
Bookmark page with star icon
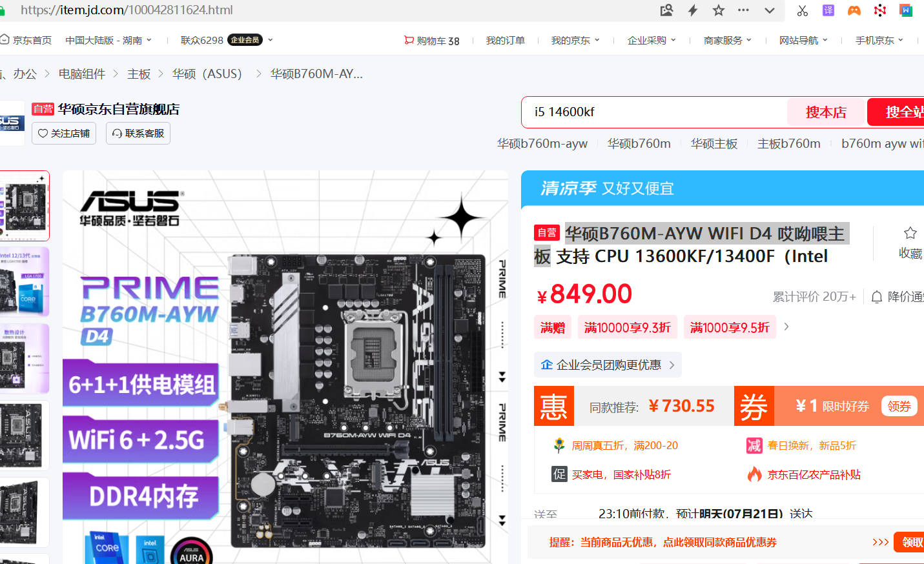(x=719, y=10)
